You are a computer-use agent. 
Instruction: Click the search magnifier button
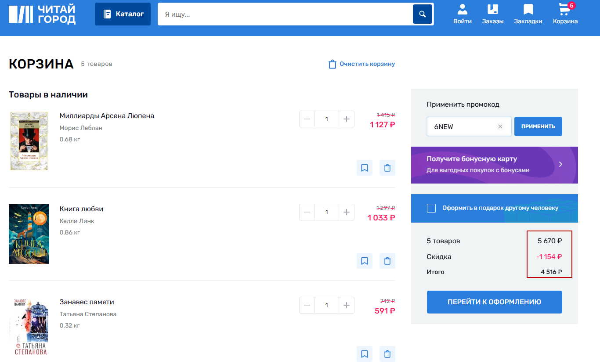[423, 14]
